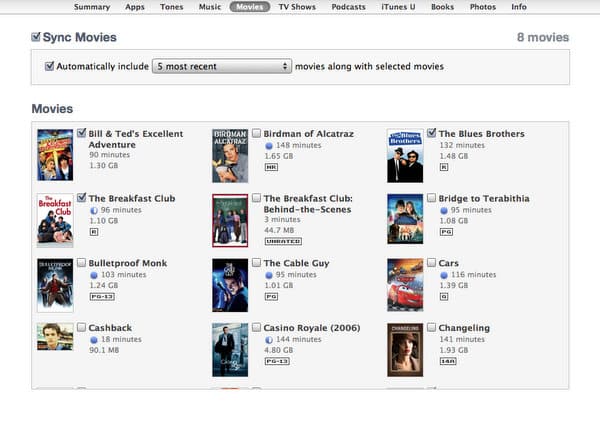Toggle the Sync Movies checkbox

point(36,37)
